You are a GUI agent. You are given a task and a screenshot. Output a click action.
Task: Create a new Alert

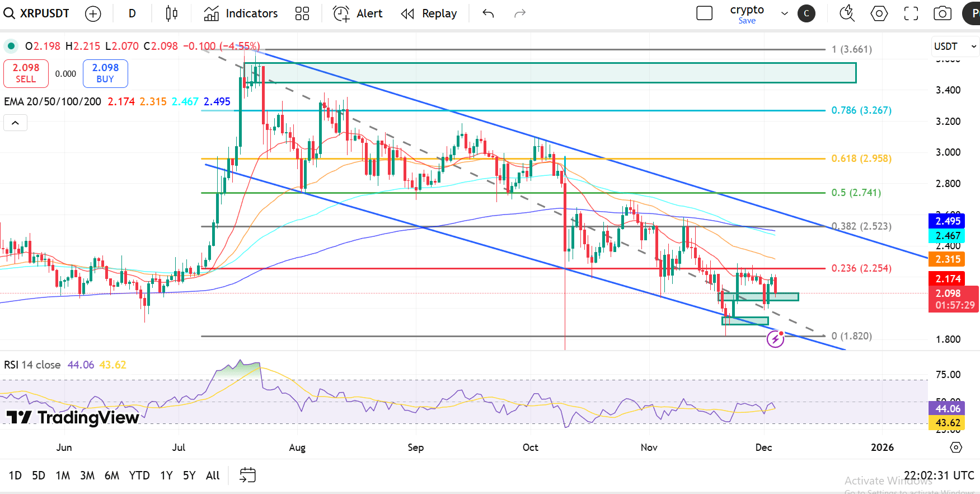tap(358, 13)
